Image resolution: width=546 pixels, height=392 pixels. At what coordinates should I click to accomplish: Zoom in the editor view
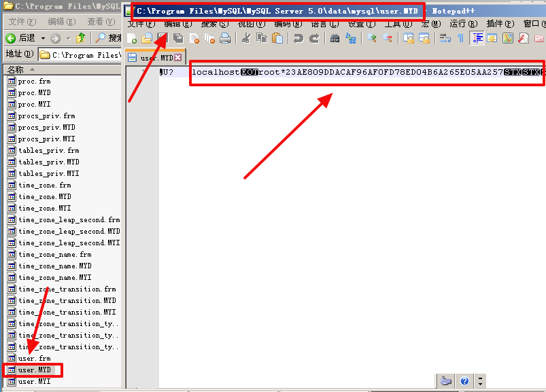click(371, 38)
